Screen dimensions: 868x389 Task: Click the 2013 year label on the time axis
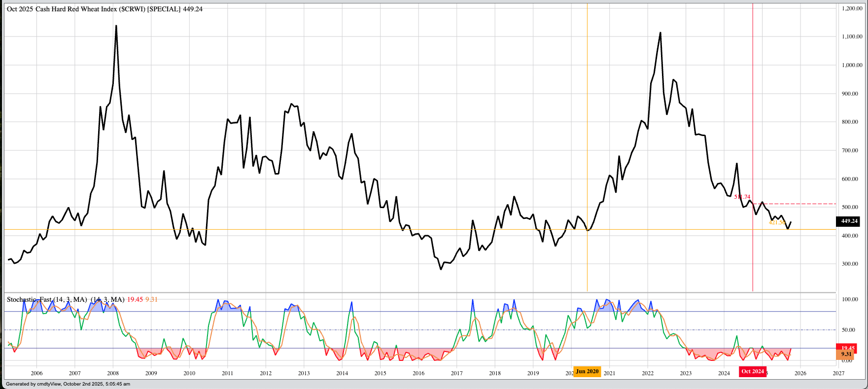[304, 373]
